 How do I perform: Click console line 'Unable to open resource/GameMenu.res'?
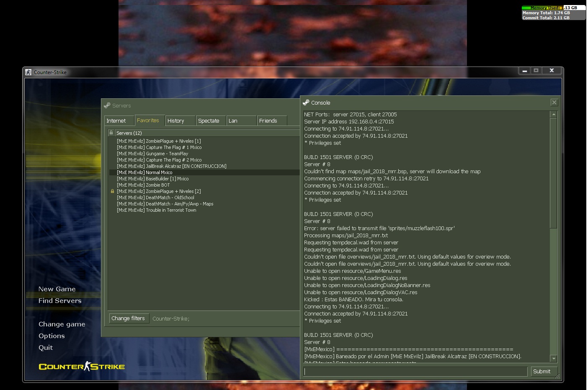[353, 271]
